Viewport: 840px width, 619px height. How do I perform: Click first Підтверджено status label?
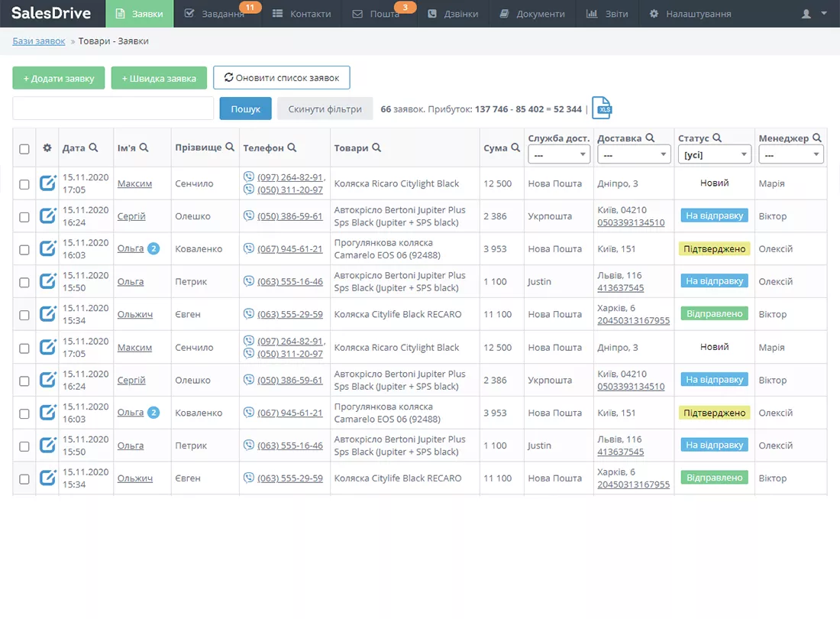click(714, 248)
